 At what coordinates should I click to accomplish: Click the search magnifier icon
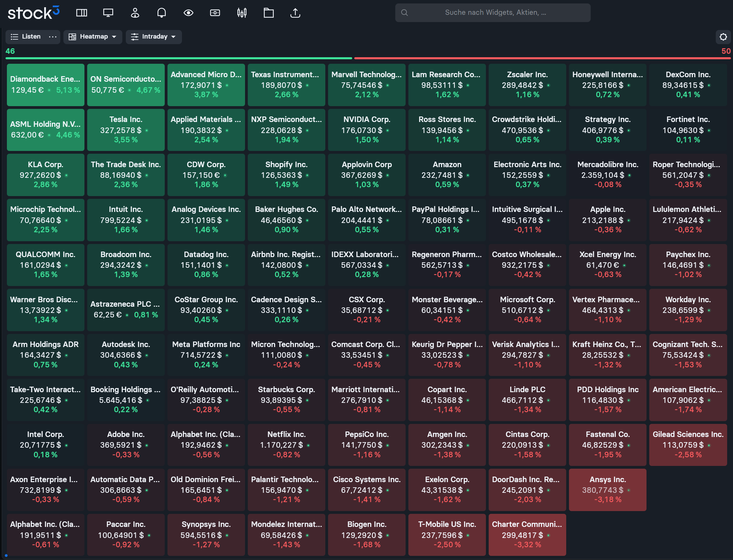(405, 13)
